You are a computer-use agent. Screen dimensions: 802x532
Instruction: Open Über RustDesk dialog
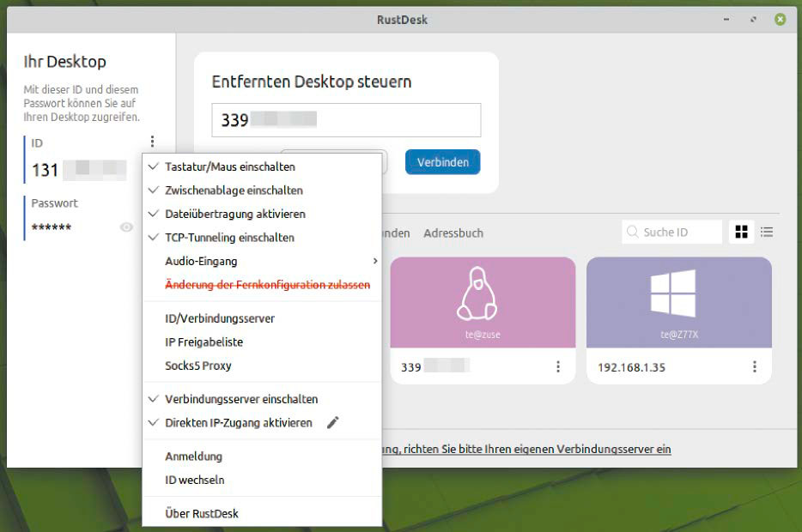point(263,514)
